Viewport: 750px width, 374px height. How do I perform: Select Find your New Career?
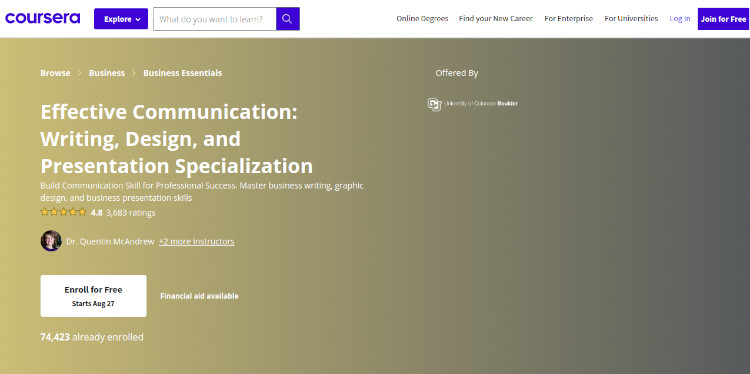coord(496,19)
